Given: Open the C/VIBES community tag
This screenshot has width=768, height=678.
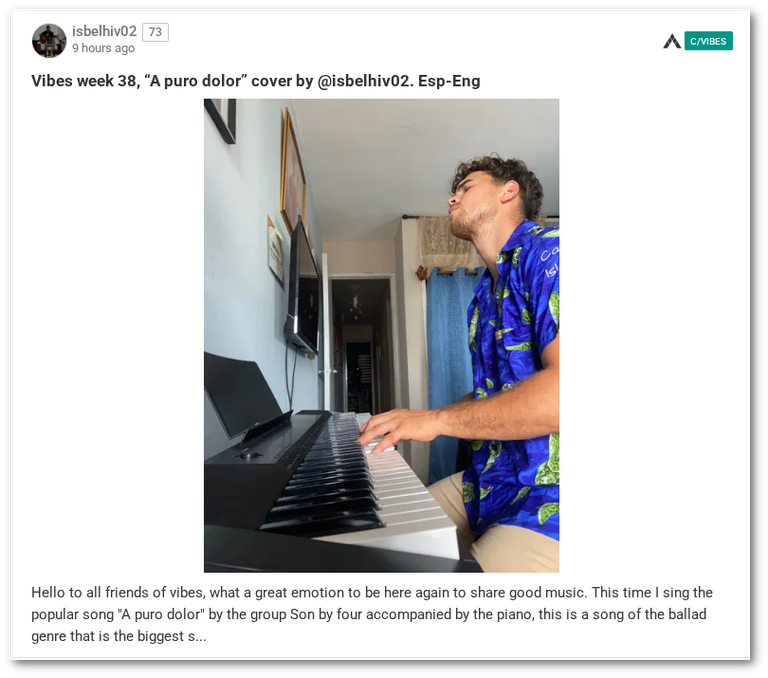Looking at the screenshot, I should coord(708,41).
